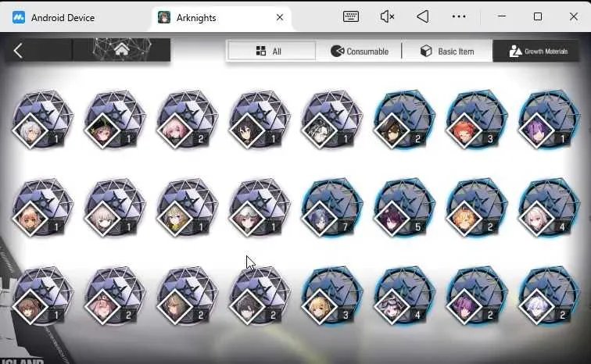Return to the home screen via house icon

pos(121,49)
